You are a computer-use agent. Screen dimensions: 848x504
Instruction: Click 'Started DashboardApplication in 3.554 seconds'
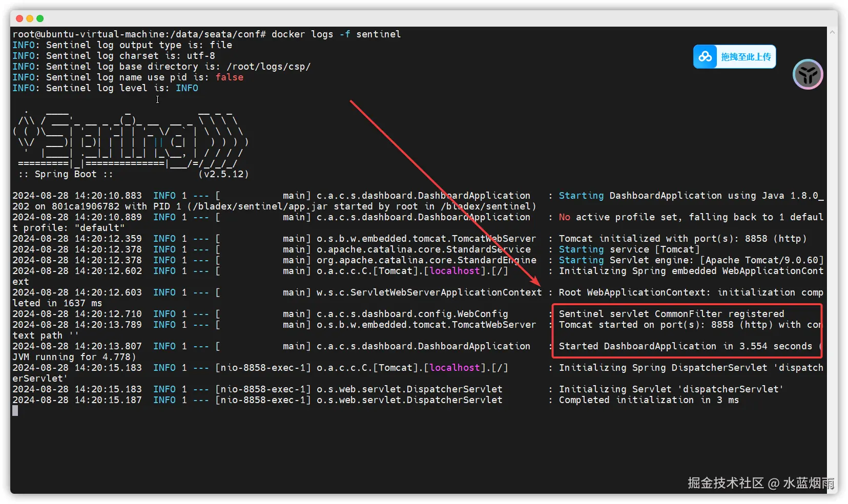pos(686,346)
